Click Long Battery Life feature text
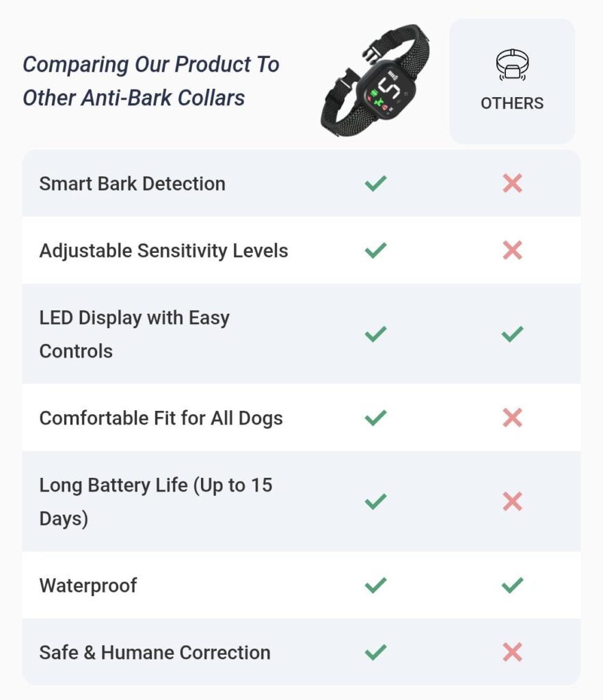603x700 pixels. point(155,502)
